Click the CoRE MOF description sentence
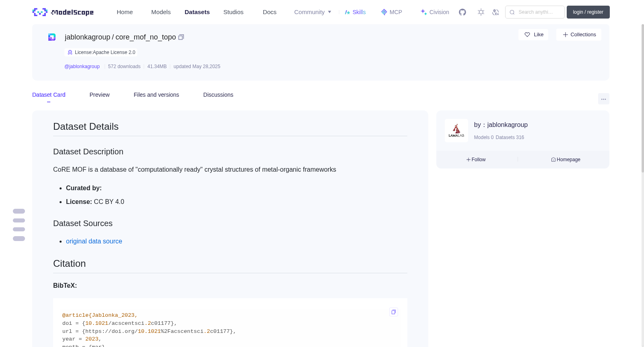The image size is (644, 347). [194, 170]
